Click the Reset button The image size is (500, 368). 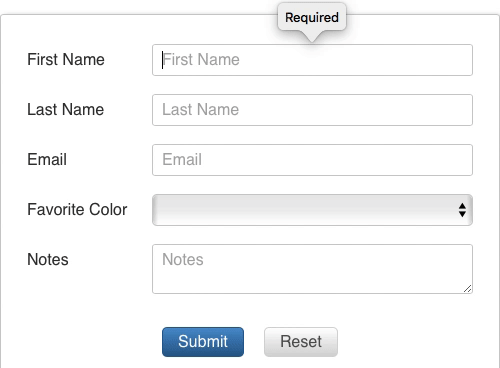[301, 342]
